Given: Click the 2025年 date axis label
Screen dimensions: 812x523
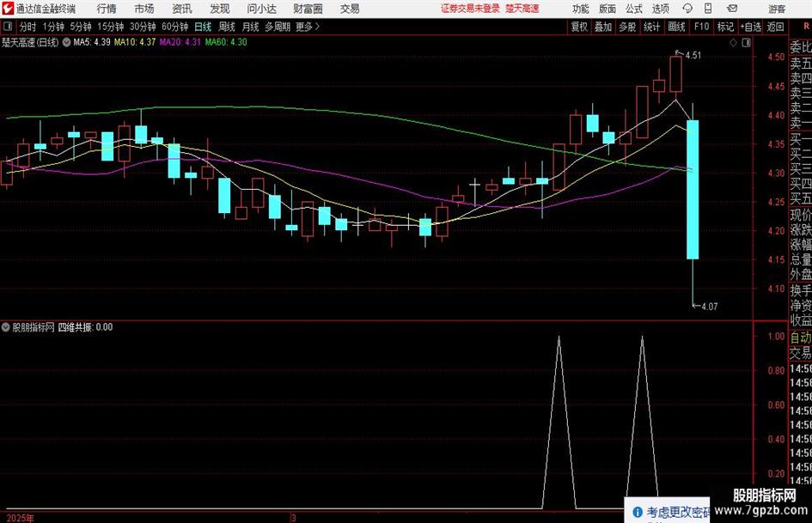Looking at the screenshot, I should click(x=21, y=518).
